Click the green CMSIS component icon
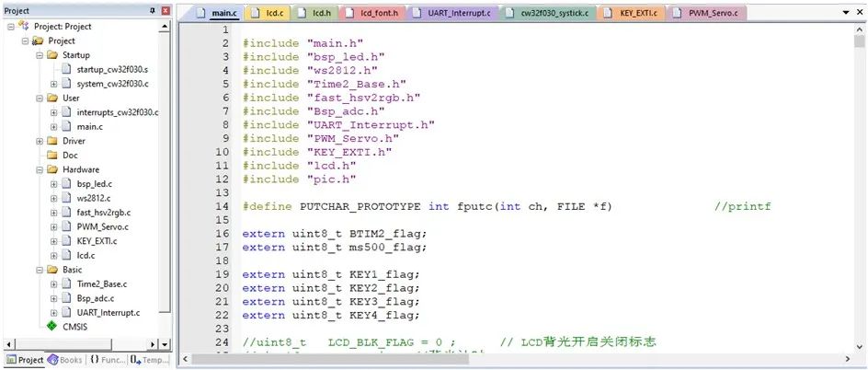The height and width of the screenshot is (370, 868). 52,327
